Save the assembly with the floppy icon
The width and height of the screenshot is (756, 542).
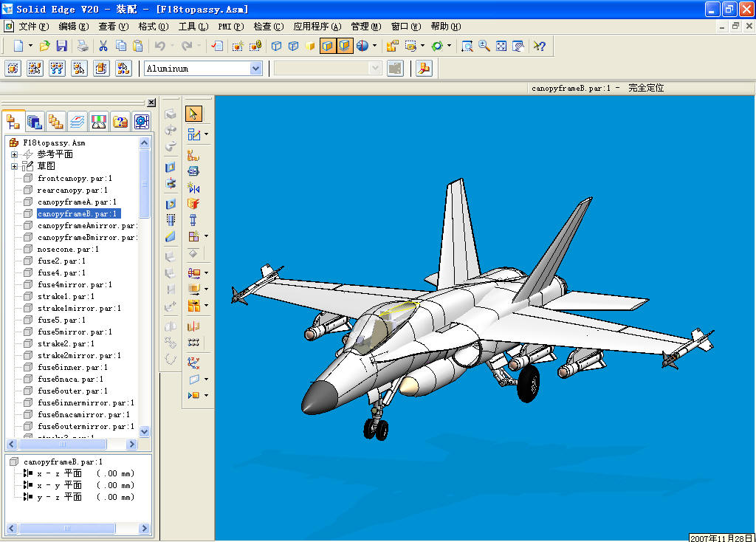(62, 46)
